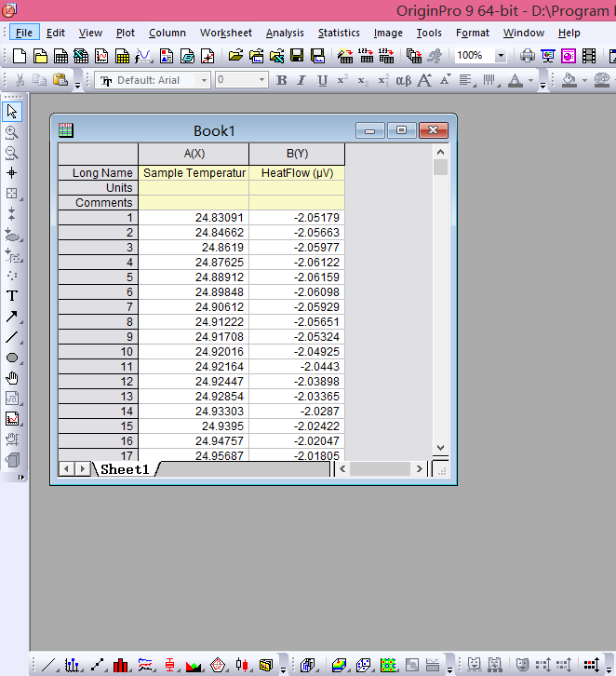
Task: Click the Screen Reader crosshair tool
Action: click(x=12, y=172)
